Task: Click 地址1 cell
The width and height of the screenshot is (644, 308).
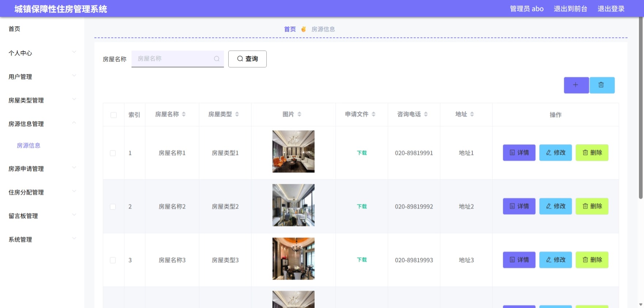Action: 466,153
